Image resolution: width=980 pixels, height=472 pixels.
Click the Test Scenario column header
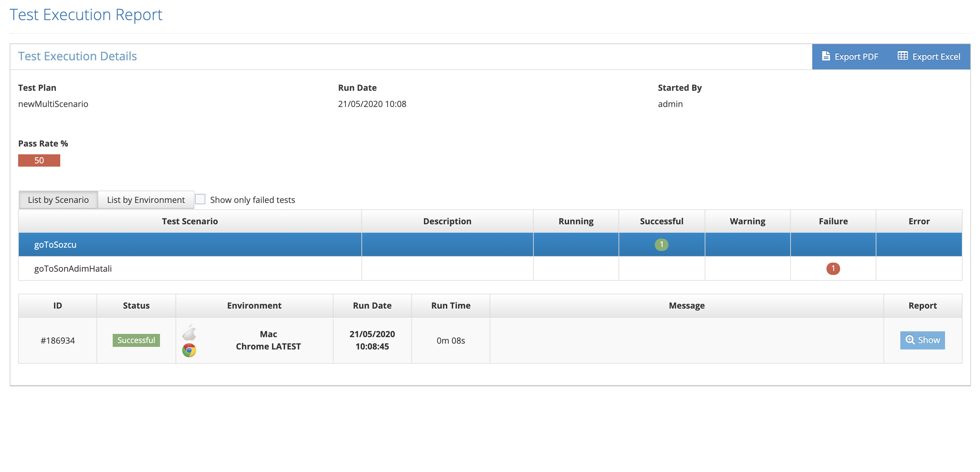190,221
